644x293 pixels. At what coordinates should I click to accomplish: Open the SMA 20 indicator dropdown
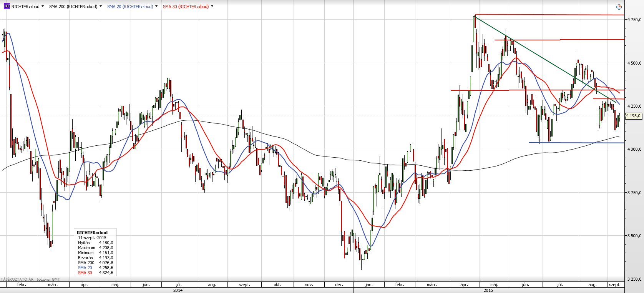pyautogui.click(x=156, y=7)
